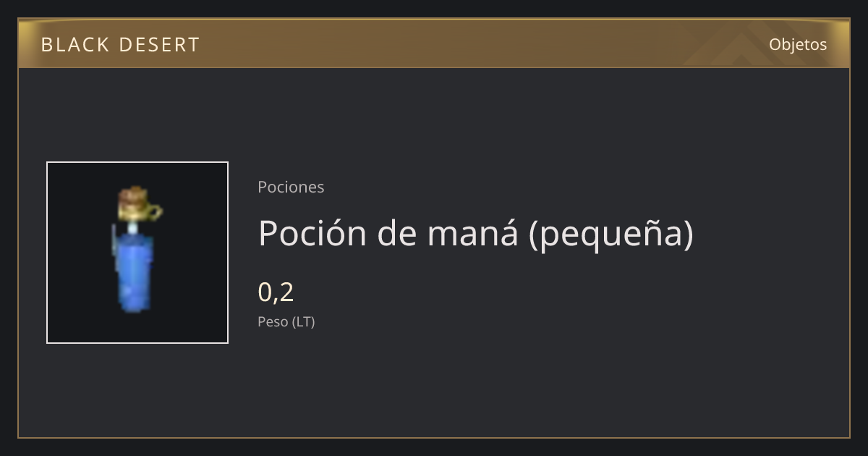Click the small mana potion icon
Image resolution: width=868 pixels, height=456 pixels.
tap(137, 250)
